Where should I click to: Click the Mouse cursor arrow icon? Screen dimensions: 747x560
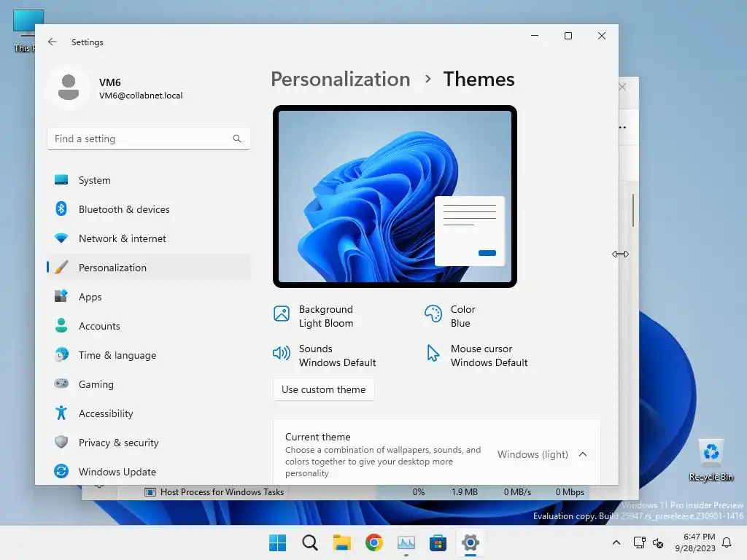(x=433, y=354)
